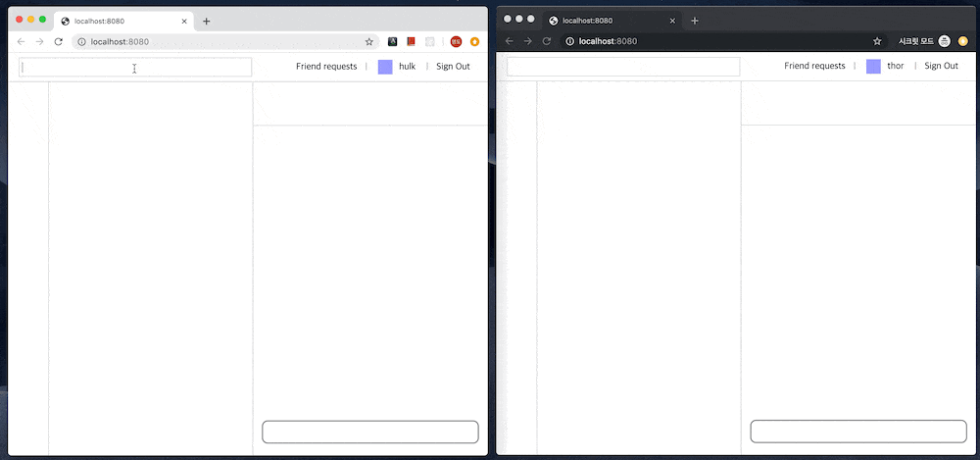Go forward in the incognito window

click(527, 41)
